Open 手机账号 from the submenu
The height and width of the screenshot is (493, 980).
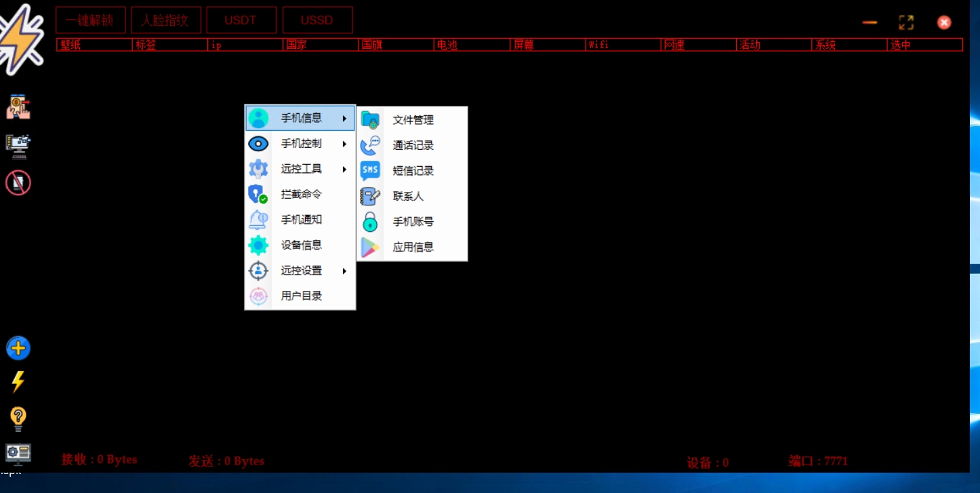412,222
